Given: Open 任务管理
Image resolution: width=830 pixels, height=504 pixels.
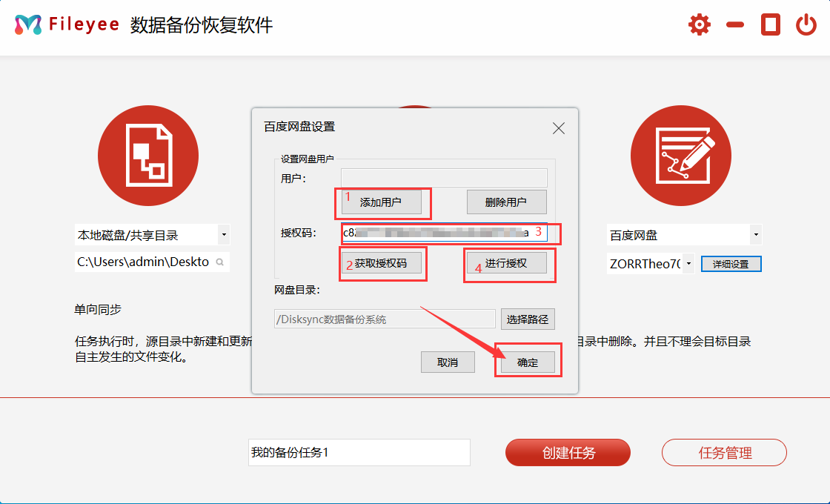Looking at the screenshot, I should coord(724,453).
